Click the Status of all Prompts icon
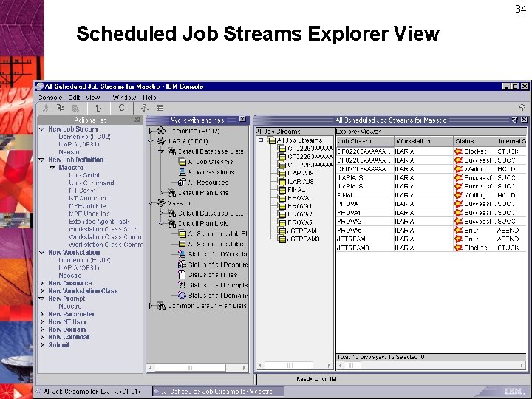 point(183,285)
